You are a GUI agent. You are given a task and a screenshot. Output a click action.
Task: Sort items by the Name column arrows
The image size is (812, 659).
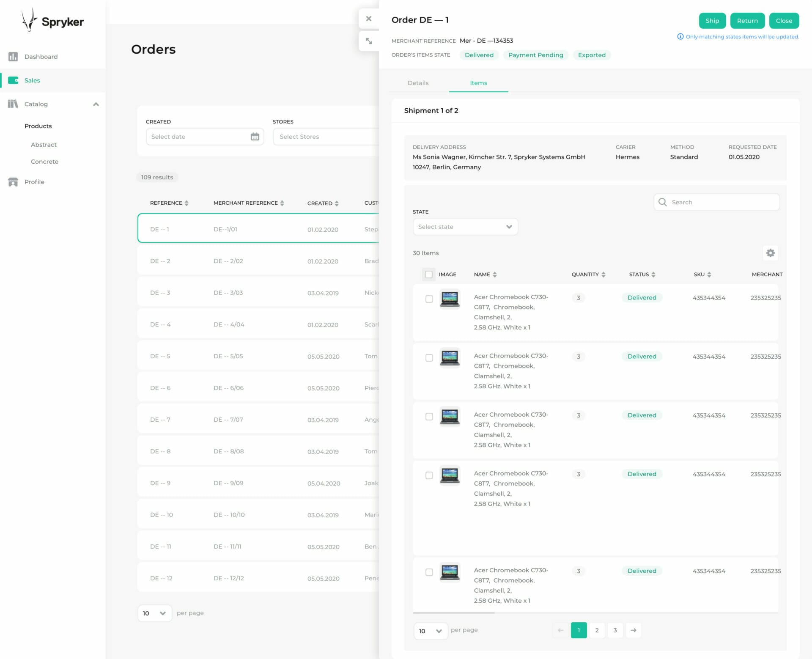coord(495,274)
